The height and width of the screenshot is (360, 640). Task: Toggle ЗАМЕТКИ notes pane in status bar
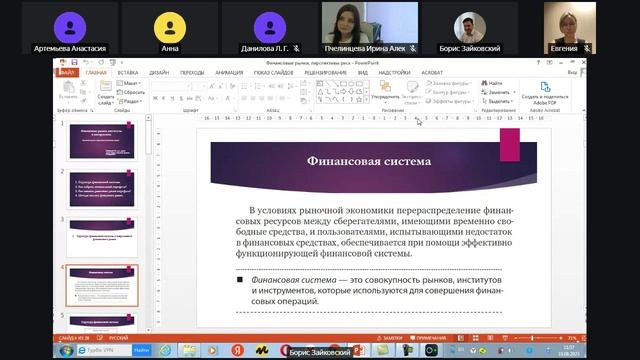click(390, 338)
